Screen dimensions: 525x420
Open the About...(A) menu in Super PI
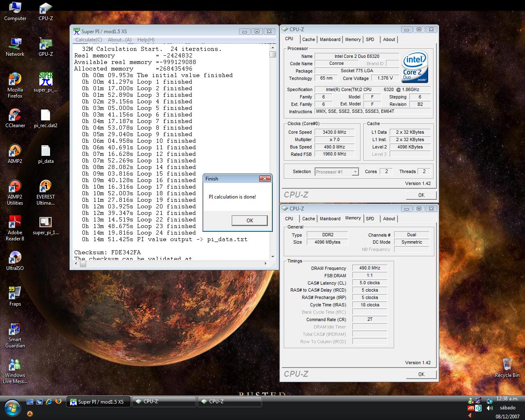tap(119, 40)
